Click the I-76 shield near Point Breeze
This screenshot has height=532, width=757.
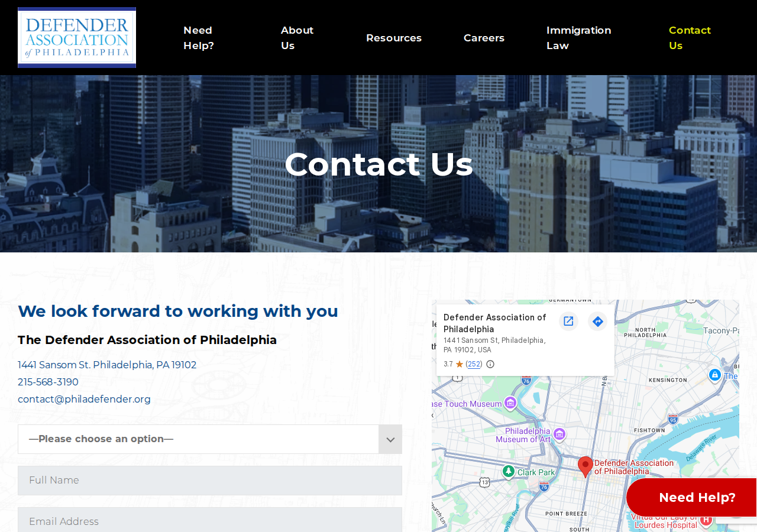pos(544,486)
